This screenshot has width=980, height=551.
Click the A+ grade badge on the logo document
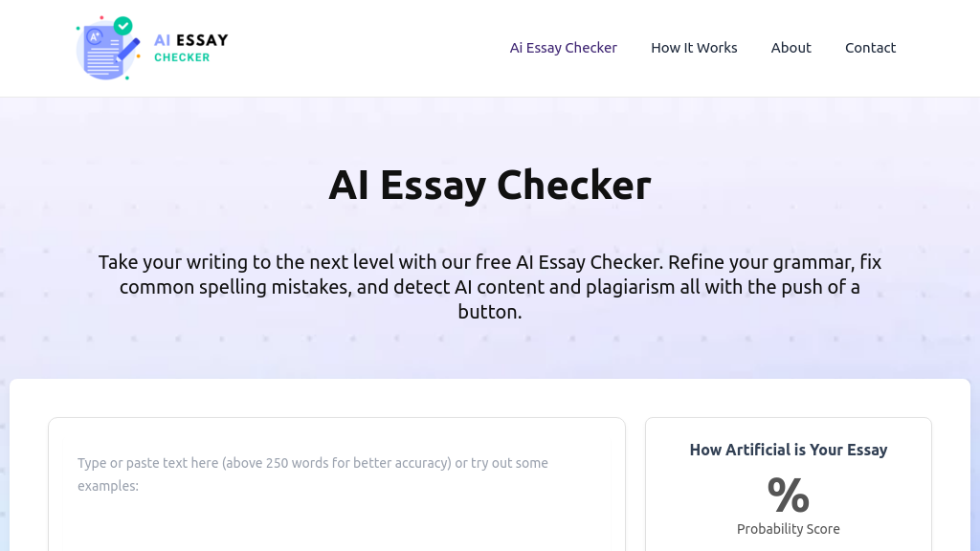(95, 35)
